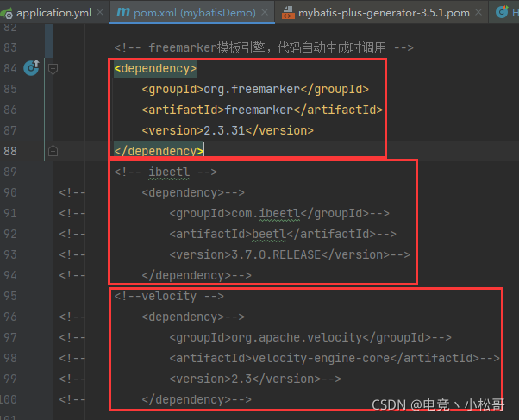Click the closing </dependency> tag on line 88
Screen dimensions: 519x420
click(159, 151)
